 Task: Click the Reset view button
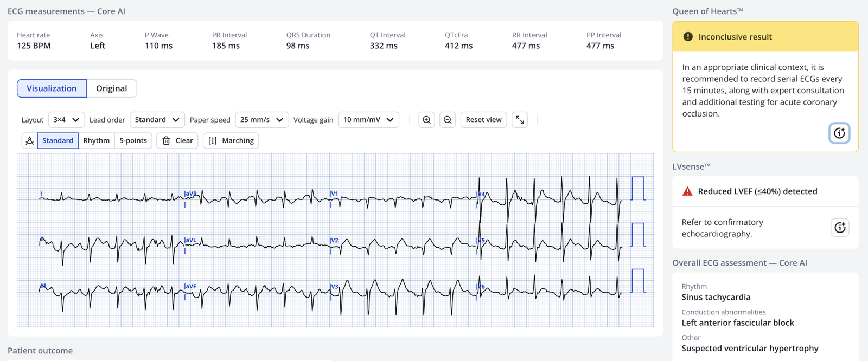[483, 120]
